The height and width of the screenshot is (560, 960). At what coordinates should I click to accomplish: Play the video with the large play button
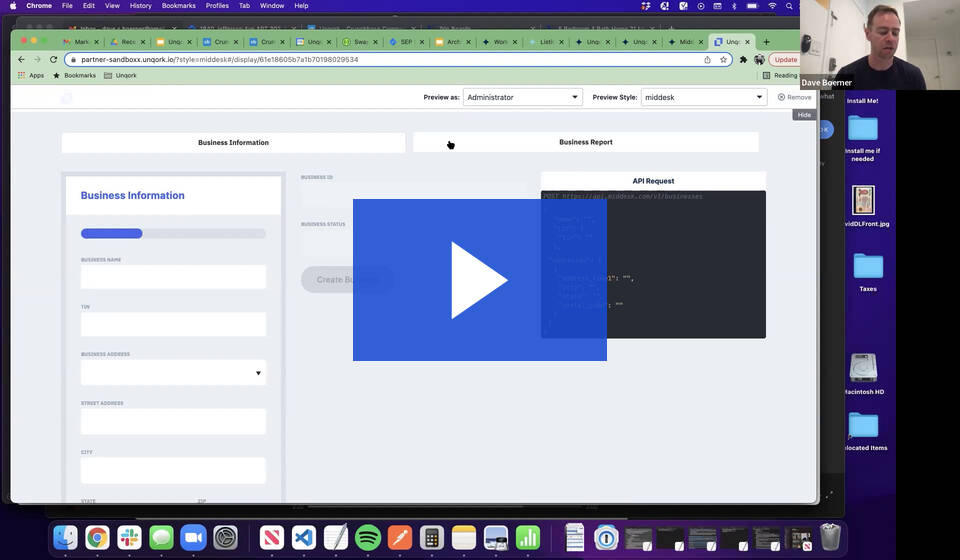[x=479, y=280]
